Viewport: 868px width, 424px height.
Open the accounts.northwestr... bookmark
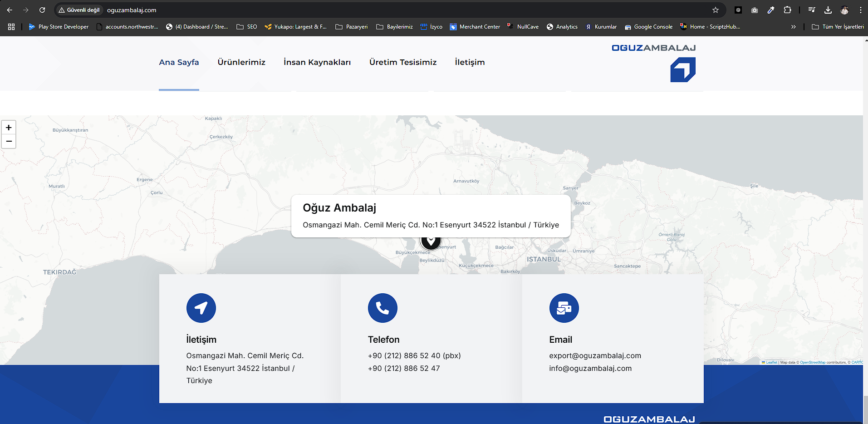(128, 27)
